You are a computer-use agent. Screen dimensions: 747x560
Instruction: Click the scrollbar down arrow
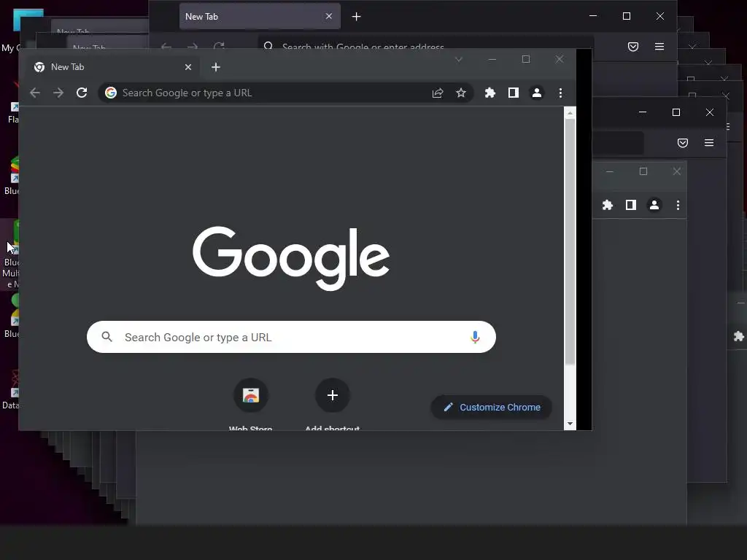(x=570, y=424)
